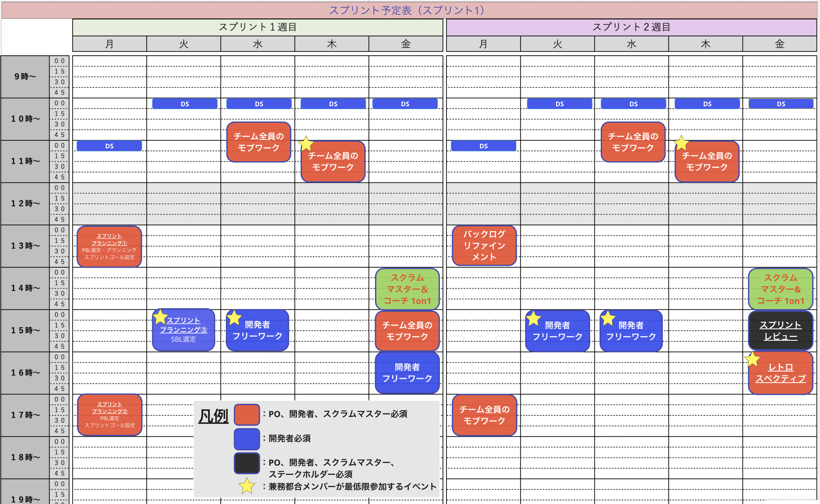Click the 木 header under スプリント2週目

click(706, 44)
